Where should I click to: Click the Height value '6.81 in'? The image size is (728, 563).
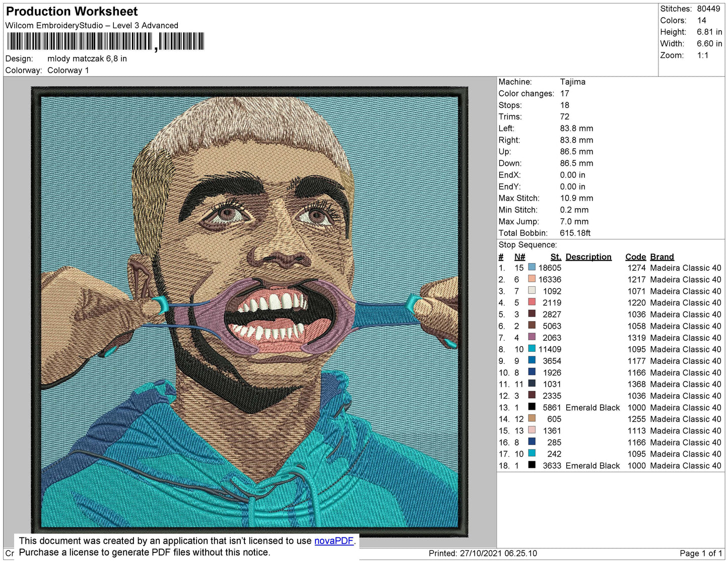(709, 32)
